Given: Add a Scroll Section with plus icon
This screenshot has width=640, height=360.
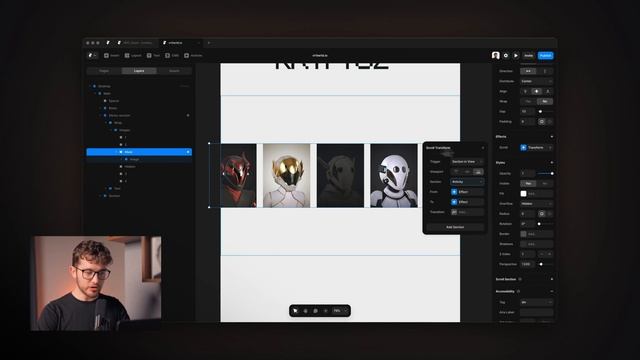Looking at the screenshot, I should [x=552, y=279].
